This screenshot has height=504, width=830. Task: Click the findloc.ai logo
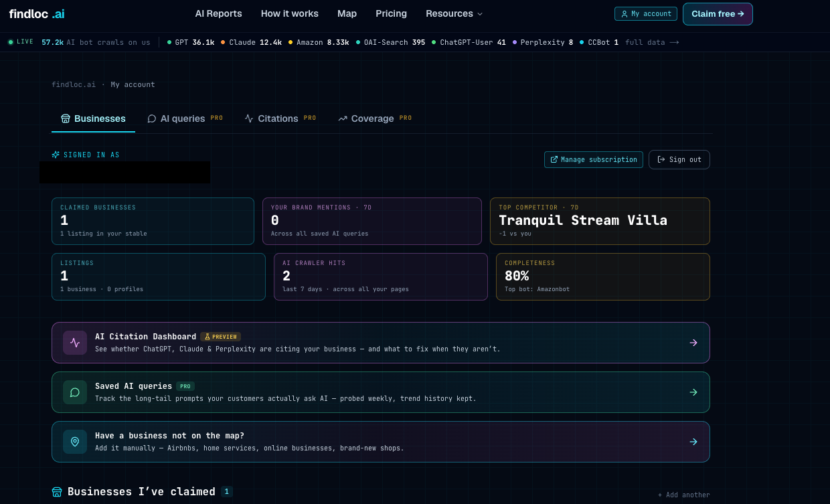point(37,14)
